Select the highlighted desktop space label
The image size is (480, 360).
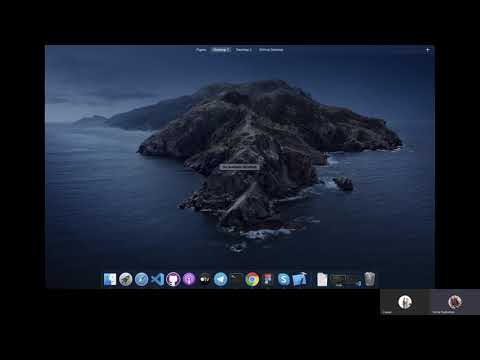coord(221,50)
